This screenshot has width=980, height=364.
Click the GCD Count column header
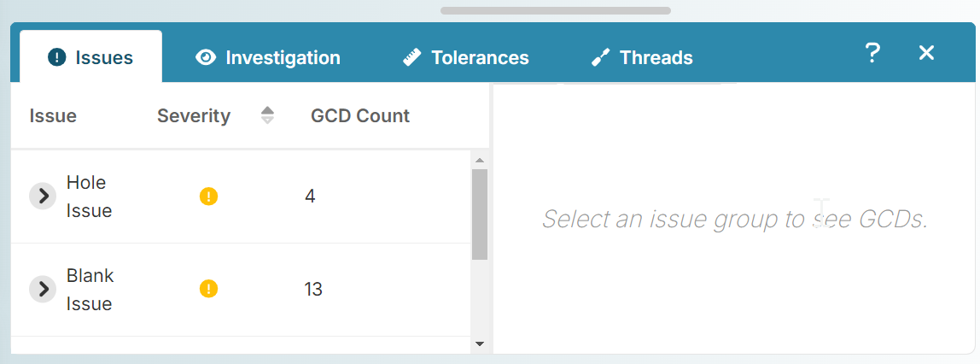tap(360, 115)
